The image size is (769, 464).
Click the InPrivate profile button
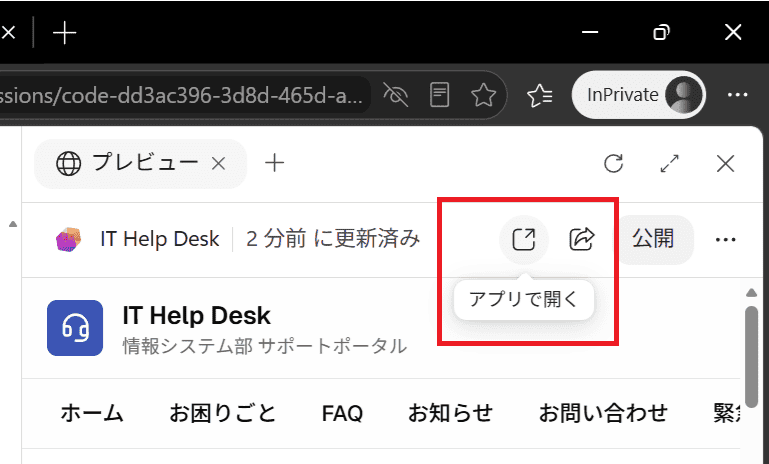click(639, 95)
